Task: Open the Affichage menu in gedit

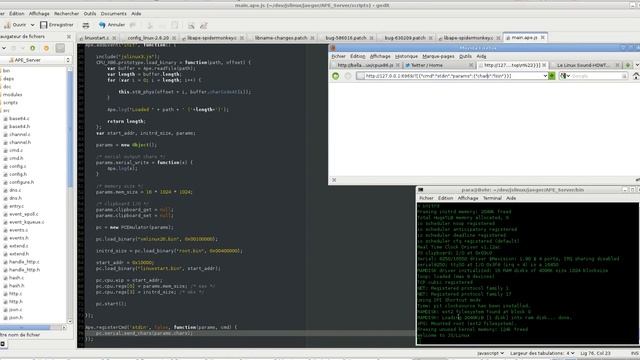Action: point(39,13)
